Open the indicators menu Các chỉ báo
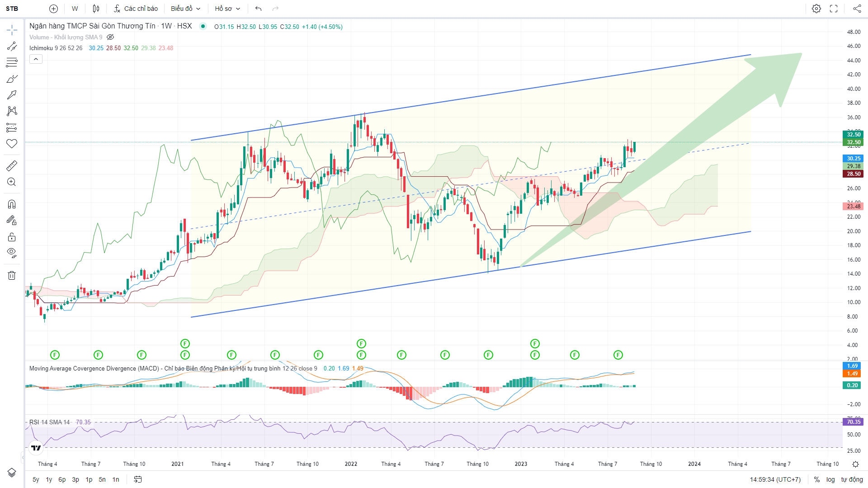This screenshot has width=868, height=488. tap(136, 9)
